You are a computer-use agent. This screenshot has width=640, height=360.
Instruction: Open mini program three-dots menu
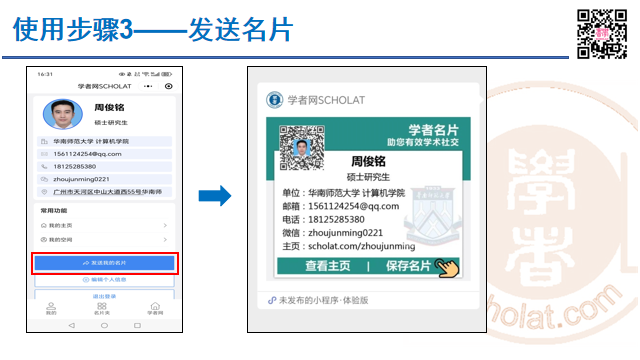pyautogui.click(x=148, y=86)
